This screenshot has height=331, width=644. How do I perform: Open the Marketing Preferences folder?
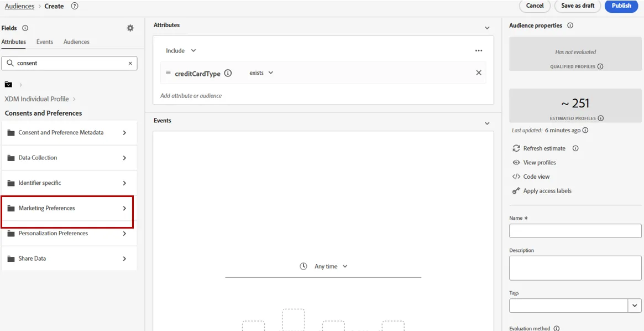tap(70, 208)
